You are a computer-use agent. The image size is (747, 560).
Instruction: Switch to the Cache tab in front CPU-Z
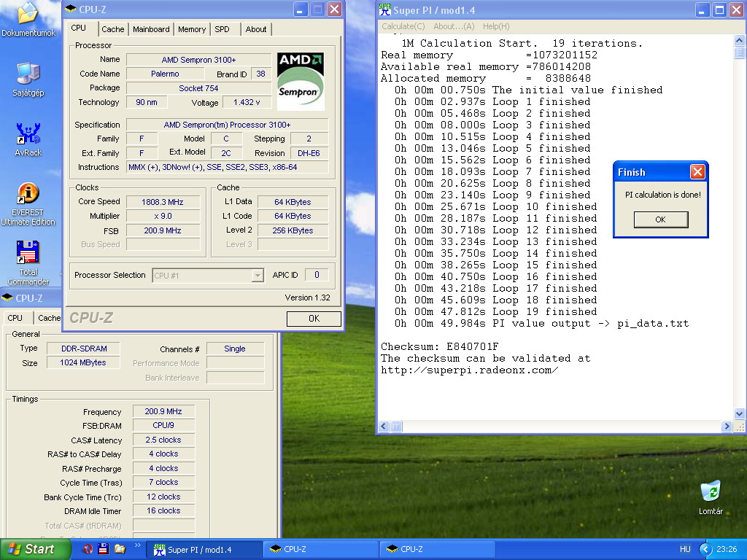113,29
